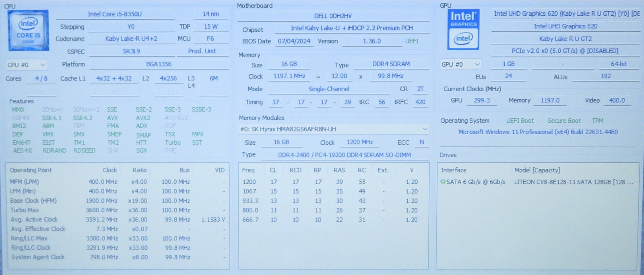Click the Turbo feature label
The width and height of the screenshot is (644, 275).
(173, 142)
